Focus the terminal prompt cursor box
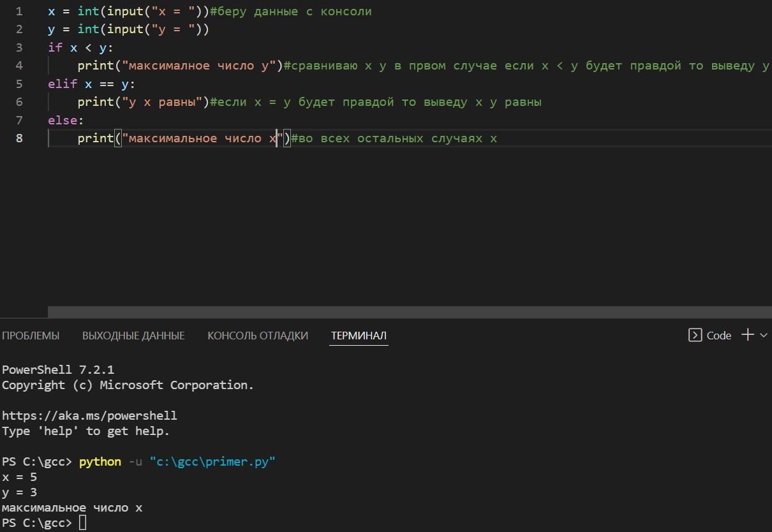The width and height of the screenshot is (772, 532). pos(82,523)
